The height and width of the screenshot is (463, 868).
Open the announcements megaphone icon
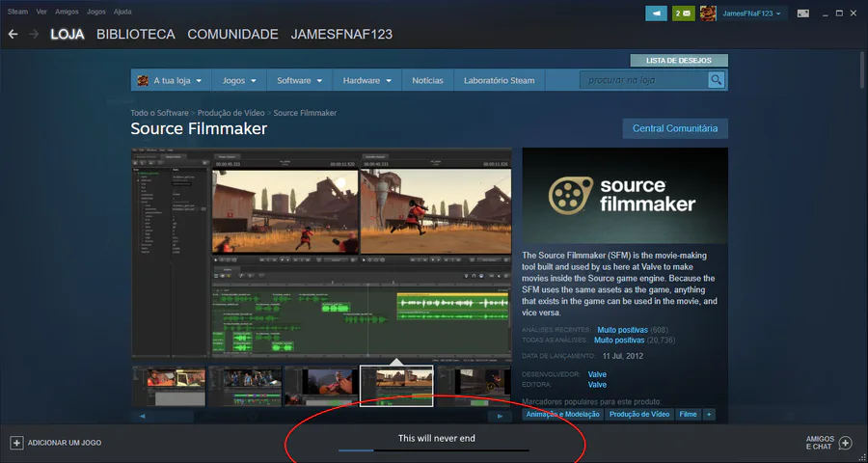(656, 14)
